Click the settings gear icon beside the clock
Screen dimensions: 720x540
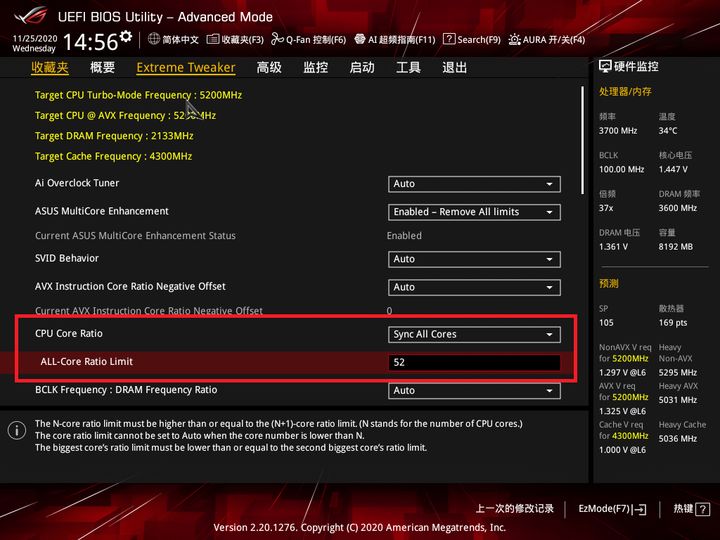tap(126, 38)
